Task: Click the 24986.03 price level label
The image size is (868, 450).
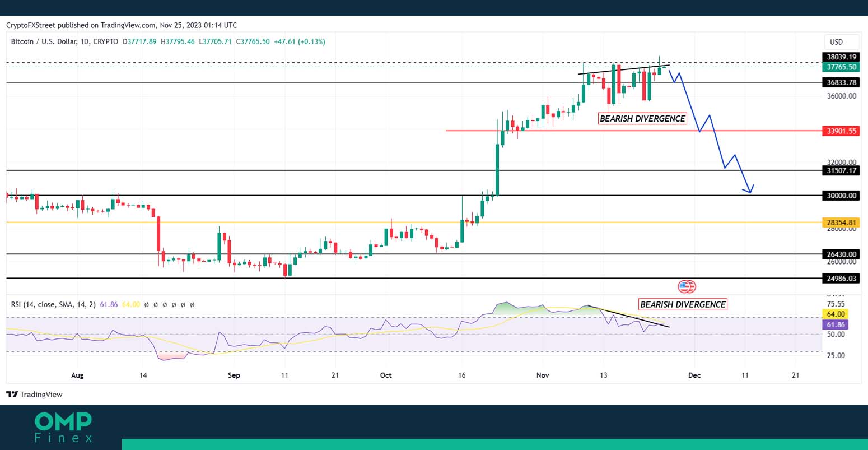Action: [x=842, y=279]
